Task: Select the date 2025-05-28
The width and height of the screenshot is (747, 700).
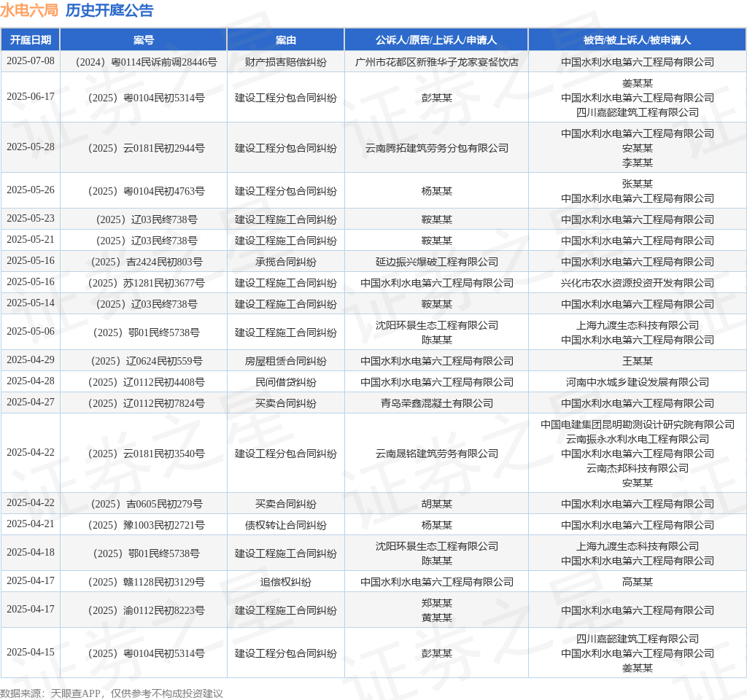Action: coord(31,147)
